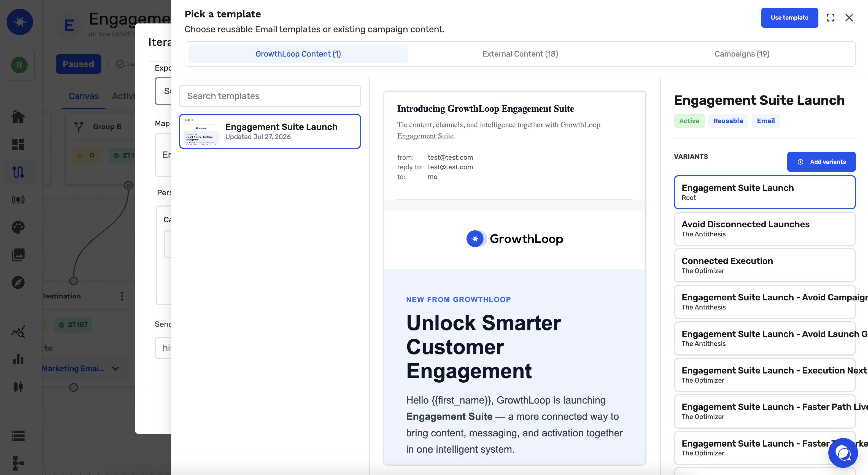868x475 pixels.
Task: Click the NEW FROM GROWTHLOOP label
Action: (x=458, y=300)
